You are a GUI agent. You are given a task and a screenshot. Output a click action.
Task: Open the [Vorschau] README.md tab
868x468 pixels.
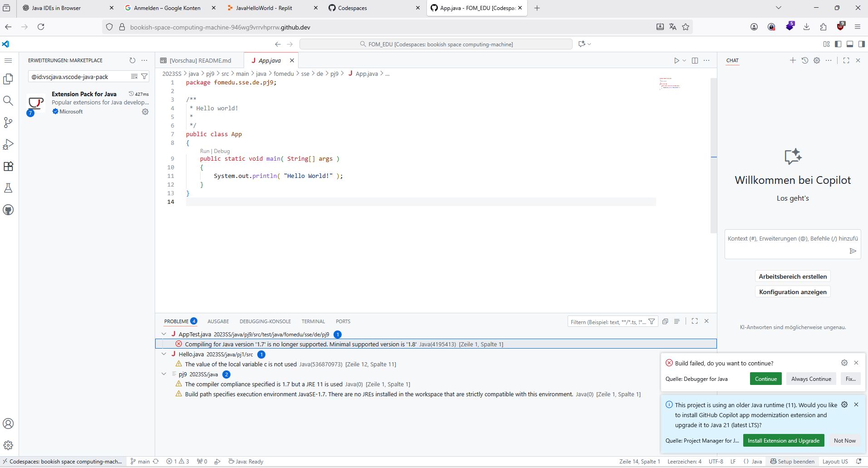click(x=200, y=60)
